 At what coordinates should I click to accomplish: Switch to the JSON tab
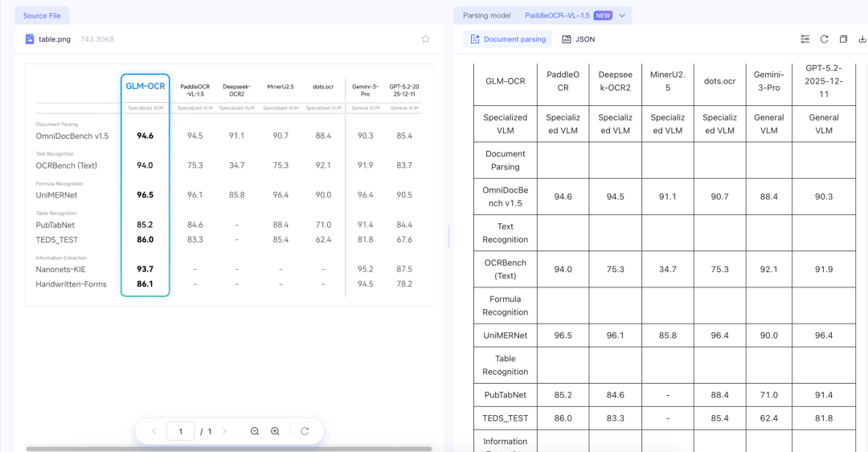click(579, 39)
